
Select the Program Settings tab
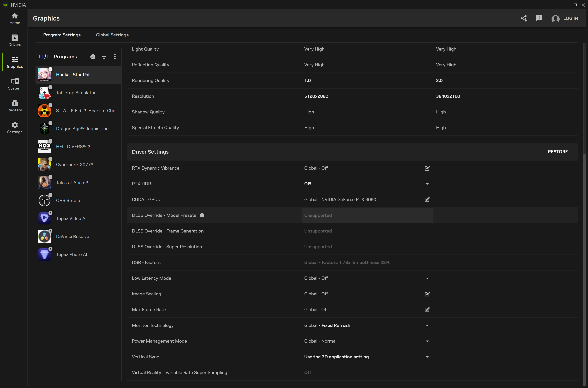[x=62, y=35]
